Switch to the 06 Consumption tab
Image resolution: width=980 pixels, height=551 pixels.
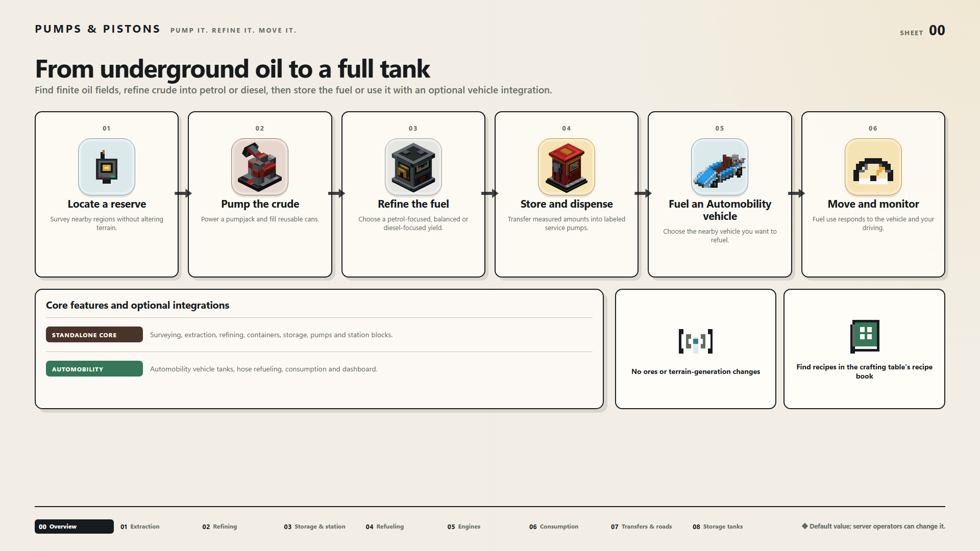tap(554, 527)
